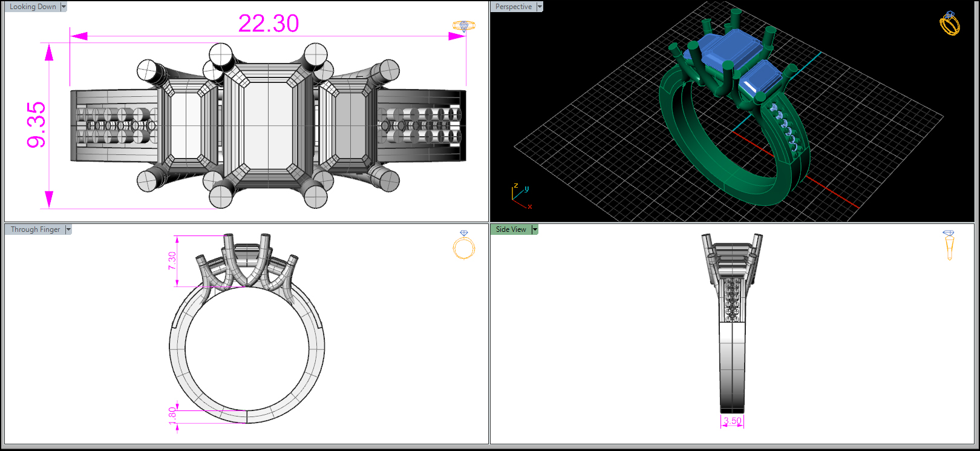The image size is (980, 451).
Task: Click the ring side icon in Side View
Action: point(949,245)
